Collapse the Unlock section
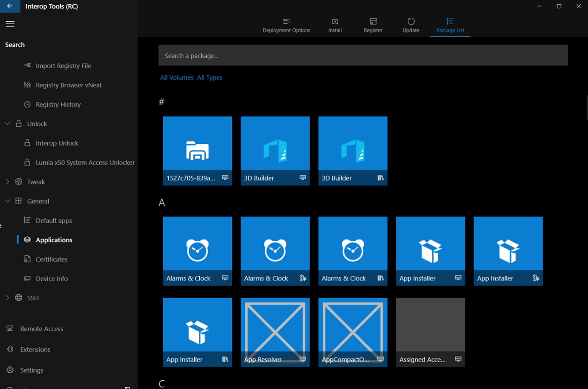Screen dimensions: 588x389 pyautogui.click(x=7, y=124)
